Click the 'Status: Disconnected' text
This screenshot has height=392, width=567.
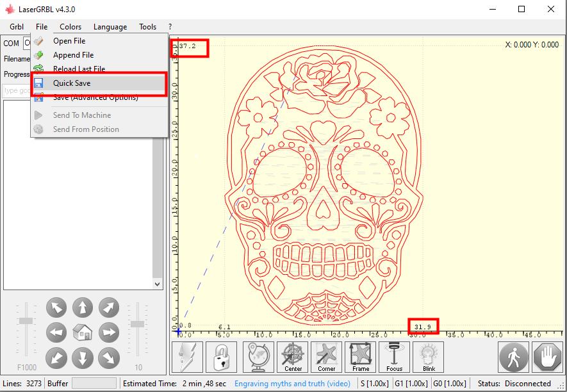[514, 383]
